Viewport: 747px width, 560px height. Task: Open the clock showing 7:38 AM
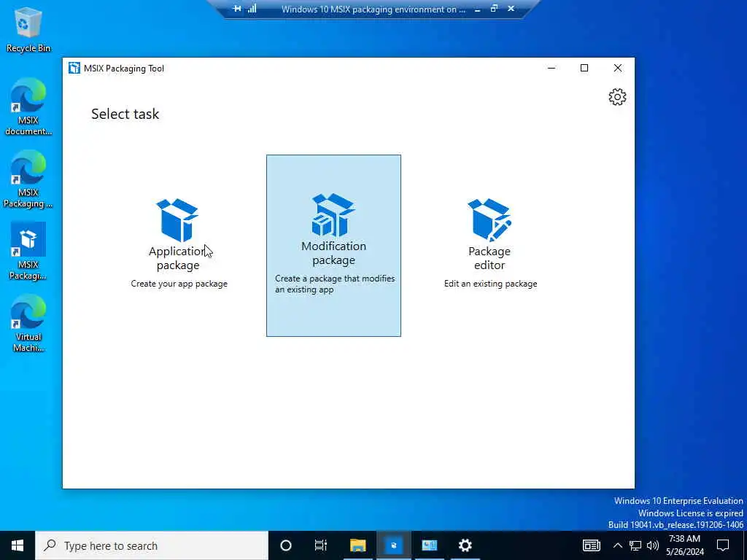click(x=684, y=545)
